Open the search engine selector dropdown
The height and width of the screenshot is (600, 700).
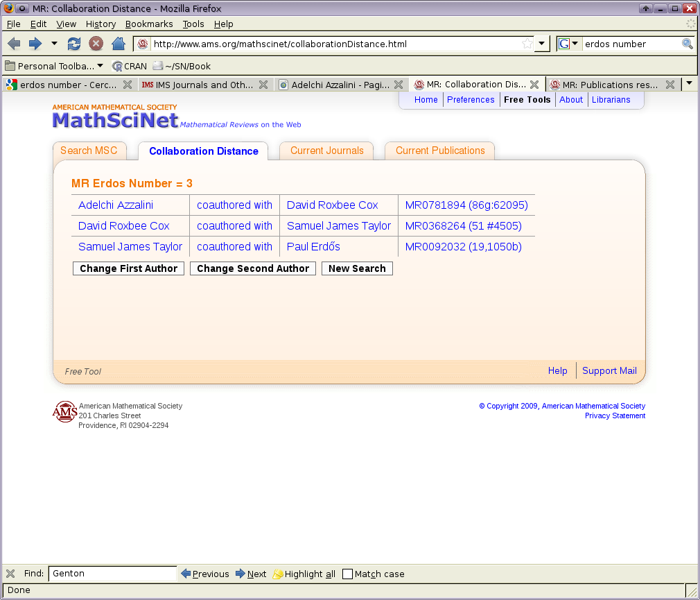(569, 44)
